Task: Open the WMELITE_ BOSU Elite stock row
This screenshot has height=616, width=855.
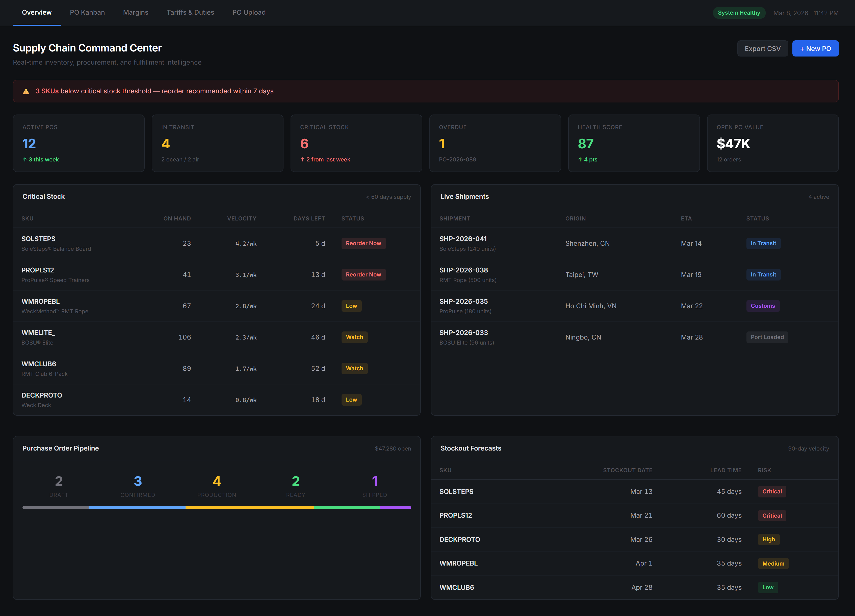Action: point(38,333)
